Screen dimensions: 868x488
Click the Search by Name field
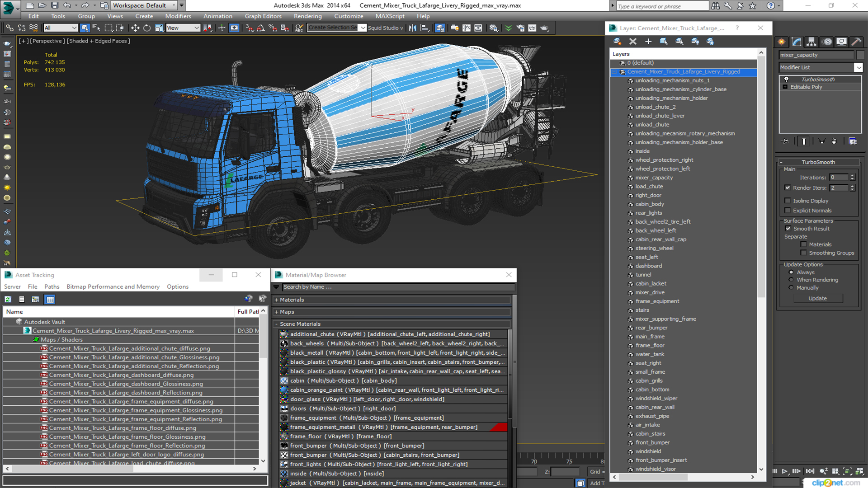(x=398, y=287)
